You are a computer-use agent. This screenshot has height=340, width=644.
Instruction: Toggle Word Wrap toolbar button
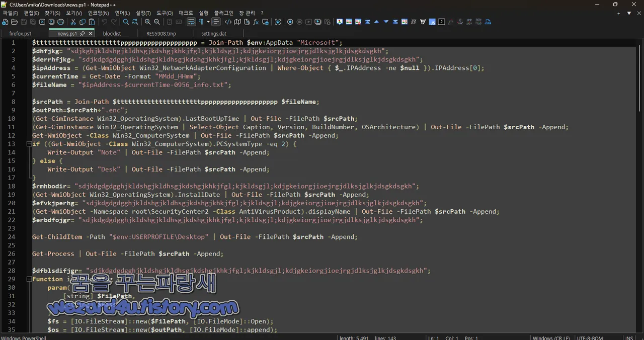point(191,22)
